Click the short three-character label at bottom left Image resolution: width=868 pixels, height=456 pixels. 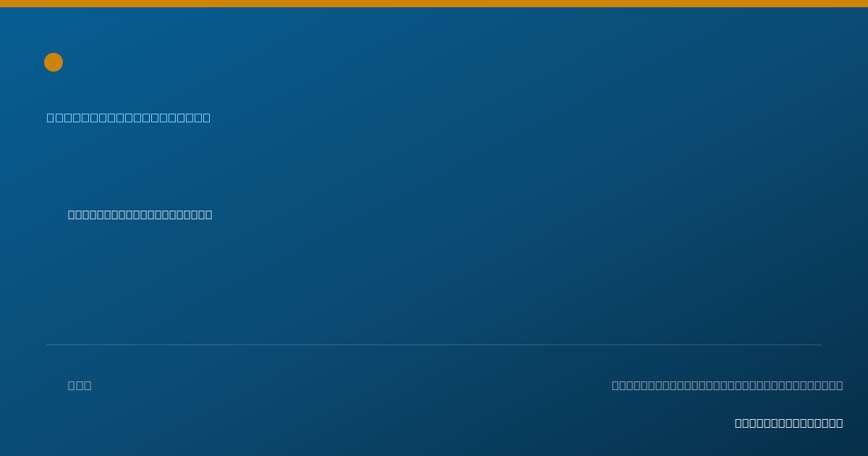coord(80,385)
